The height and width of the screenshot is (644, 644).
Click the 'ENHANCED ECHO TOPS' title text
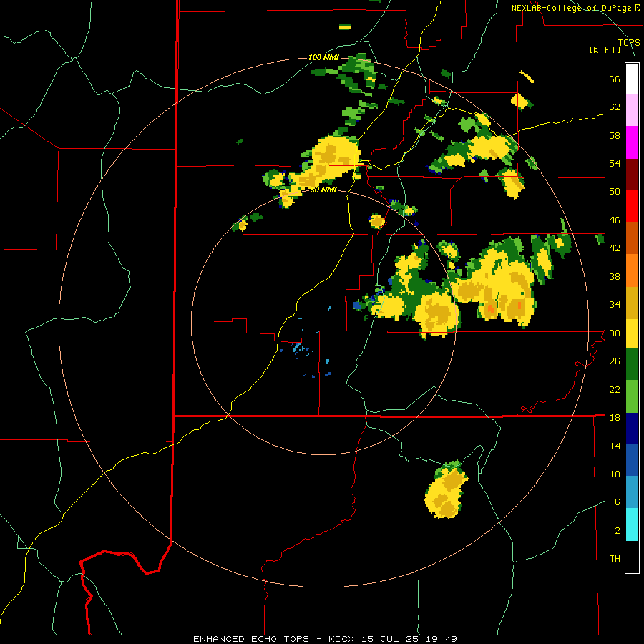pyautogui.click(x=251, y=639)
